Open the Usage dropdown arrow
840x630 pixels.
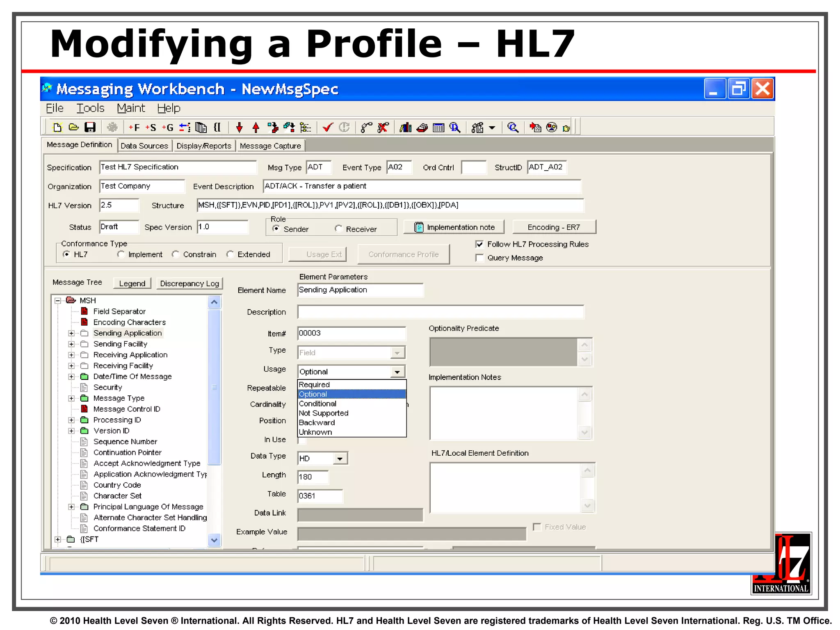pyautogui.click(x=397, y=372)
